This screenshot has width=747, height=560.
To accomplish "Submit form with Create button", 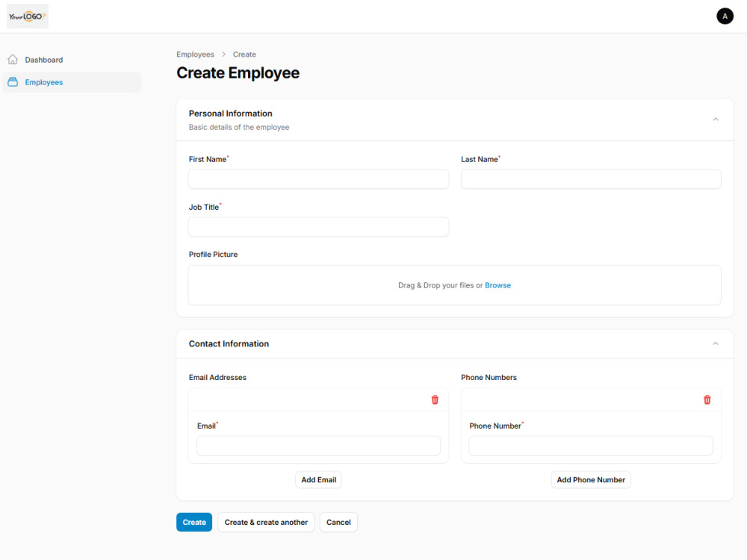I will click(194, 522).
